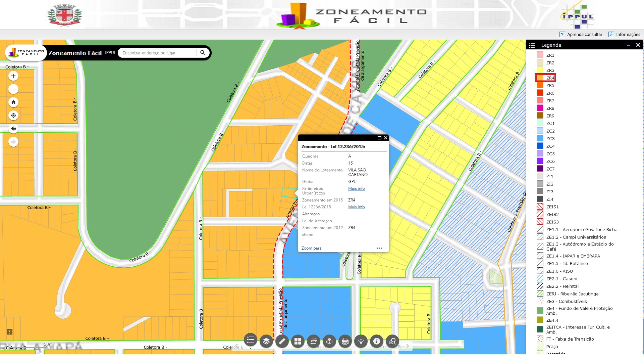Click the search magnifier button
644x356 pixels.
pos(203,53)
